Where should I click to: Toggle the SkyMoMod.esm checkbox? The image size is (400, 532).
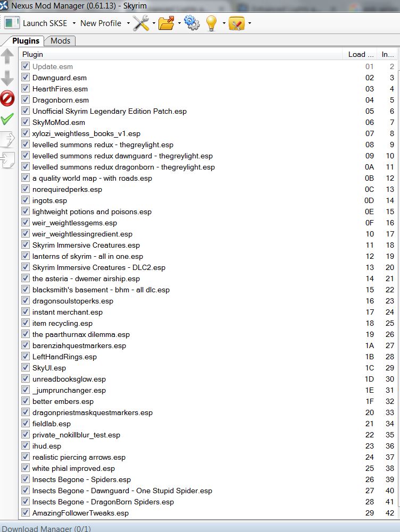click(26, 122)
